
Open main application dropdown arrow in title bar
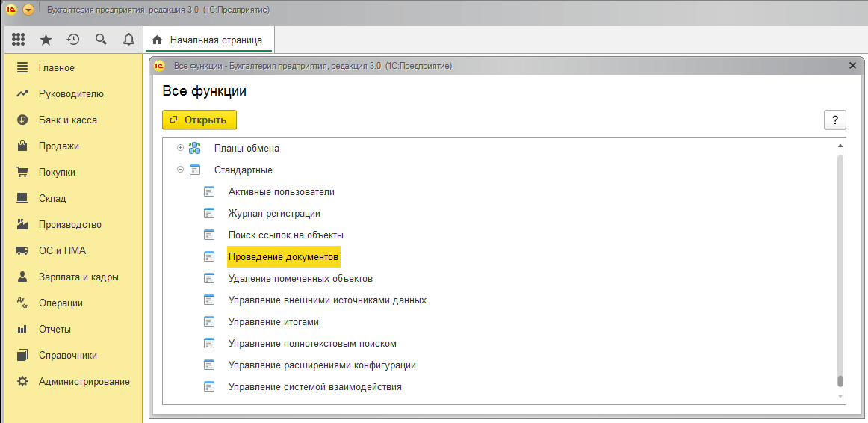click(28, 10)
